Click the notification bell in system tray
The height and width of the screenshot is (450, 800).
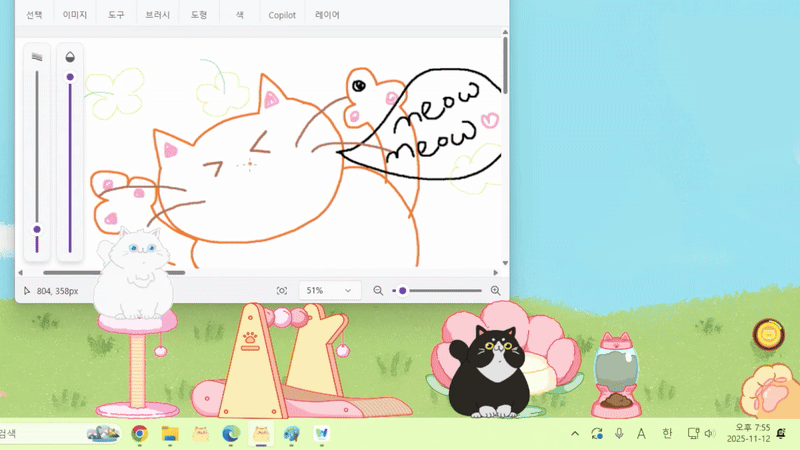tap(780, 433)
